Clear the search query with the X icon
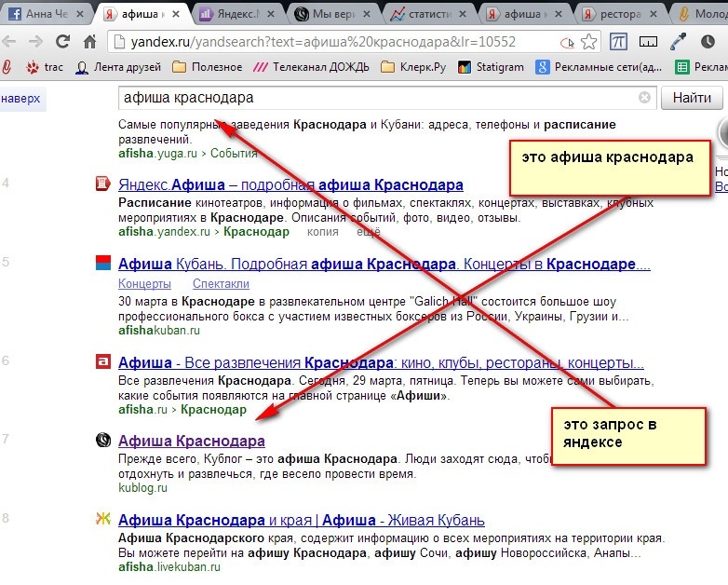Viewport: 728px width, 585px height. pos(644,98)
